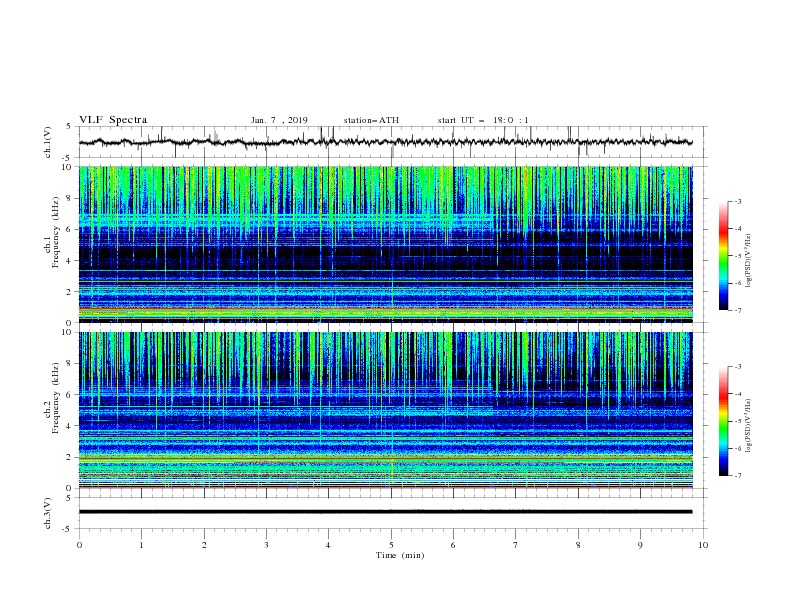Select the "Jan. 7 , 2019" date text
The height and width of the screenshot is (612, 792).
[279, 120]
